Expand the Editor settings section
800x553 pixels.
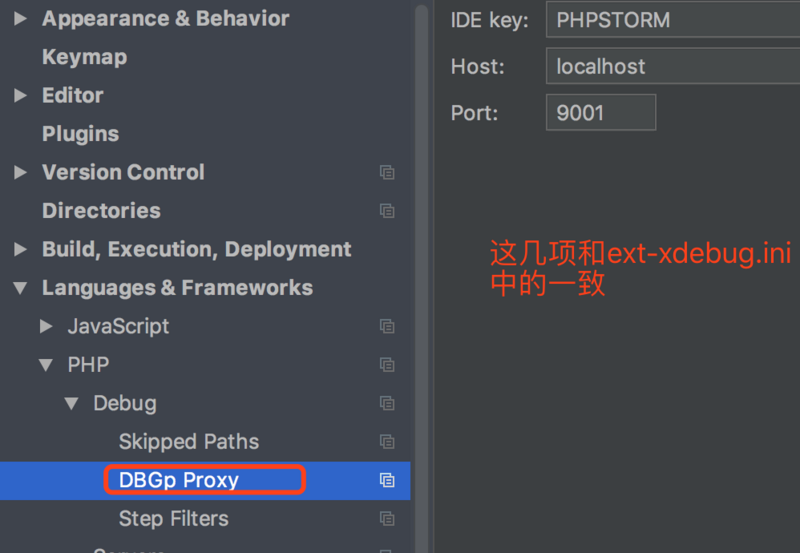(x=21, y=95)
